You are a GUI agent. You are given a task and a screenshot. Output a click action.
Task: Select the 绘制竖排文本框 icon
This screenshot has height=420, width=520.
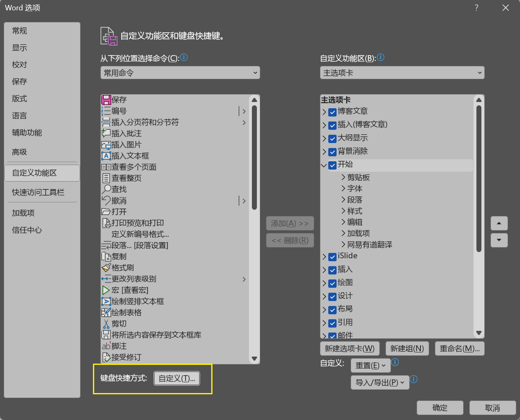[106, 301]
